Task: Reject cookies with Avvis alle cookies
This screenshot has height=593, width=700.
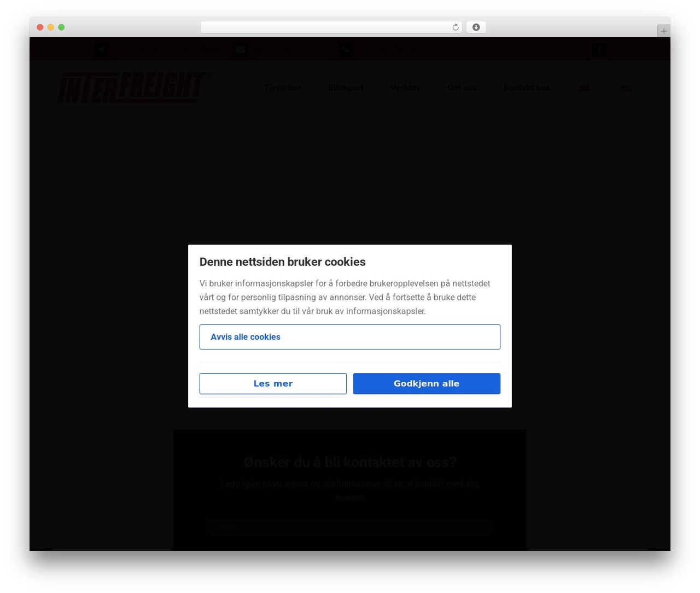Action: 349,337
